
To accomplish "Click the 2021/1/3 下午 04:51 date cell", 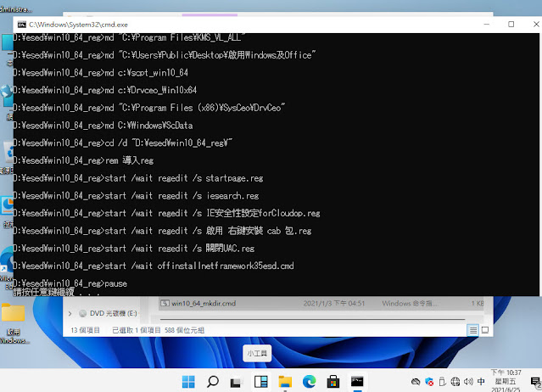I will (334, 304).
